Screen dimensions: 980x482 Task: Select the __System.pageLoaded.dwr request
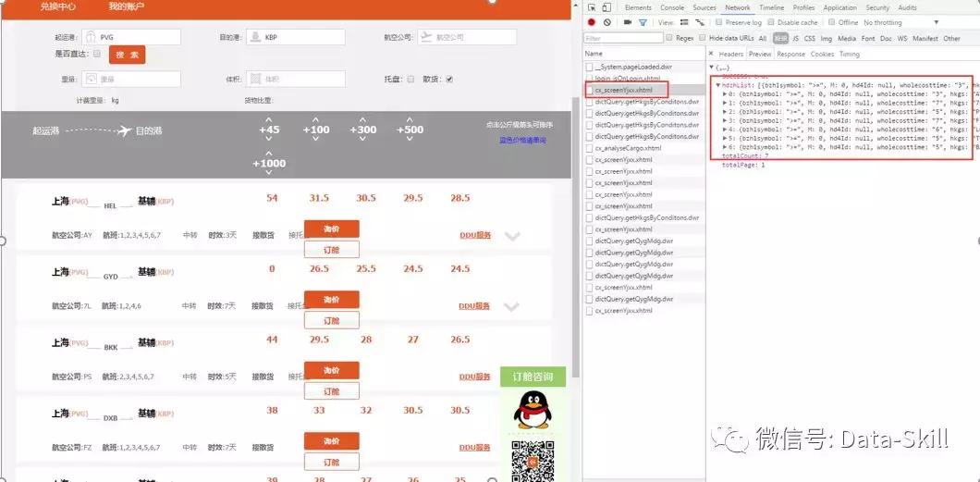(x=633, y=67)
